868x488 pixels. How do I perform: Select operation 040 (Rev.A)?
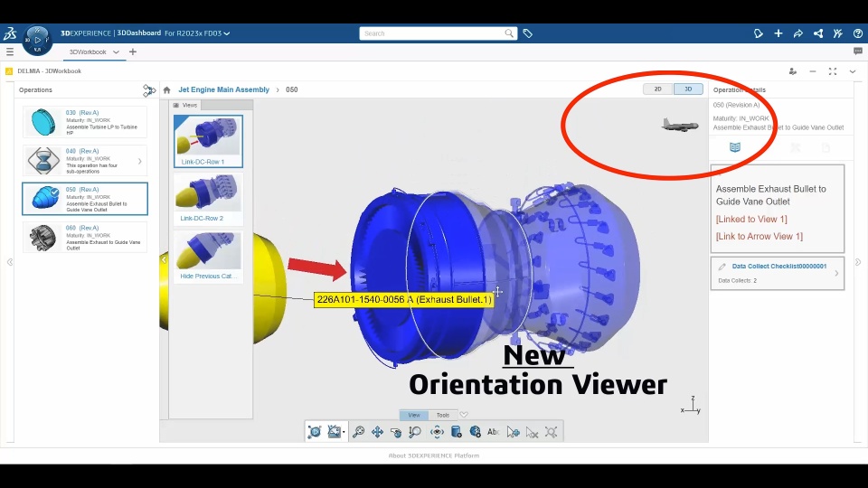tap(85, 161)
